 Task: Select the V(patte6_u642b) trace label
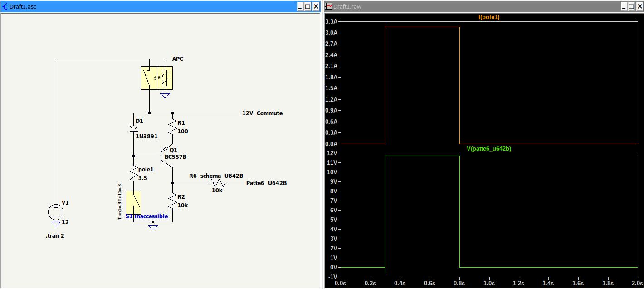[489, 148]
